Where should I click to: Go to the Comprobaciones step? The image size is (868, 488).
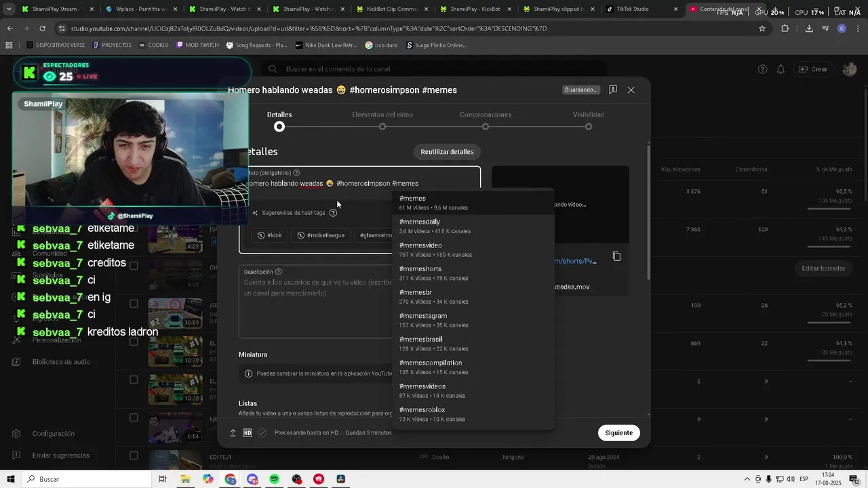pos(486,120)
